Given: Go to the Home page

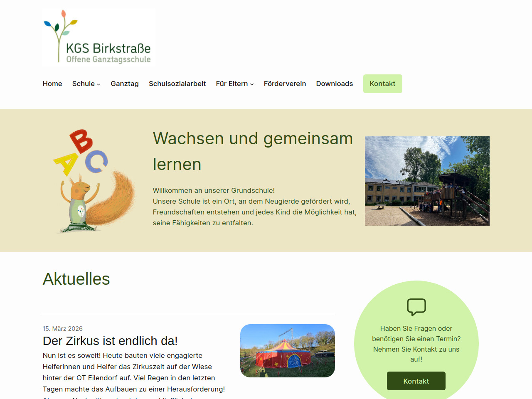Looking at the screenshot, I should pyautogui.click(x=52, y=84).
